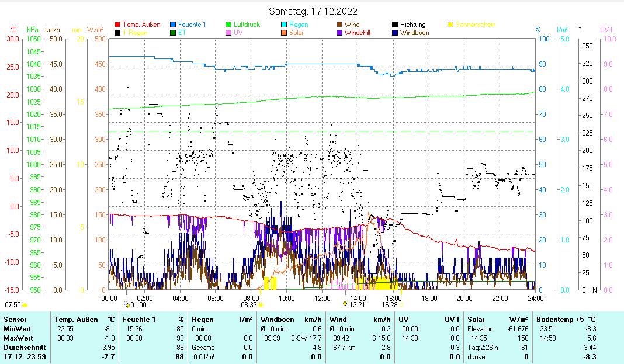Select the dark blue Windböen legend square
The width and height of the screenshot is (624, 364).
[396, 33]
